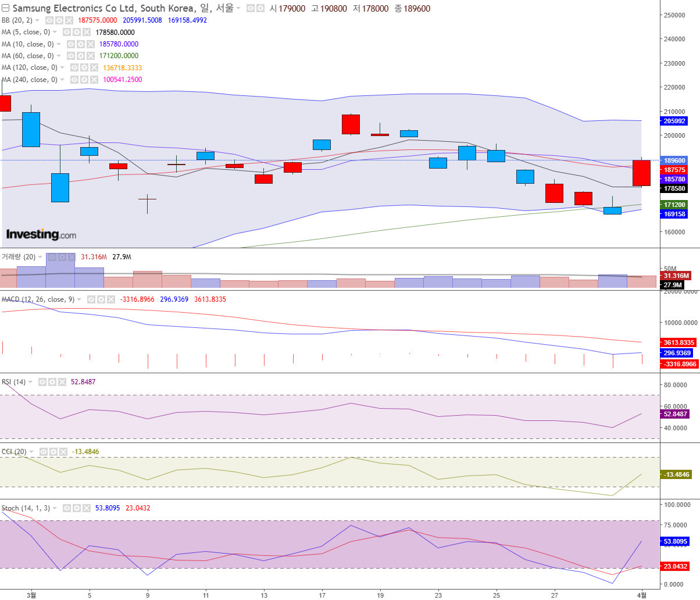
Task: Open settings gear for MA (60, close, 0)
Action: click(x=81, y=56)
